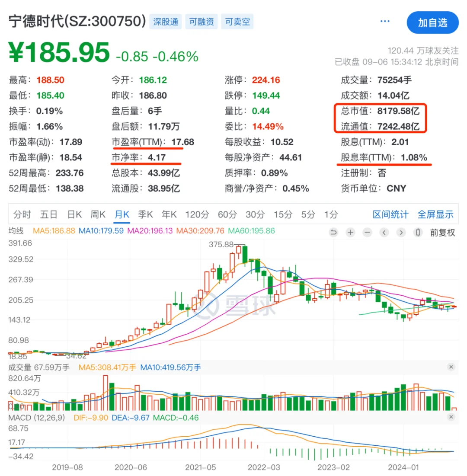Switch to the 1分 chart tab
This screenshot has height=476, width=467.
click(331, 214)
